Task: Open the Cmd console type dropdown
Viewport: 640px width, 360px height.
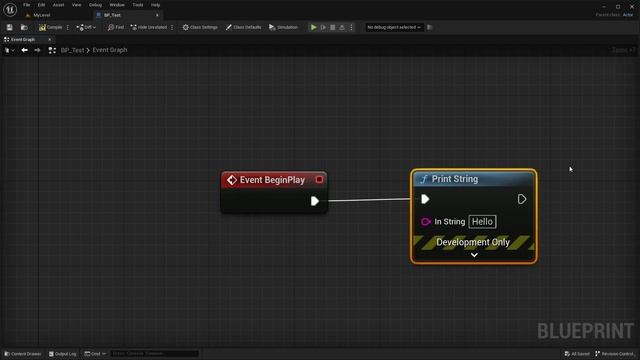Action: (95, 354)
